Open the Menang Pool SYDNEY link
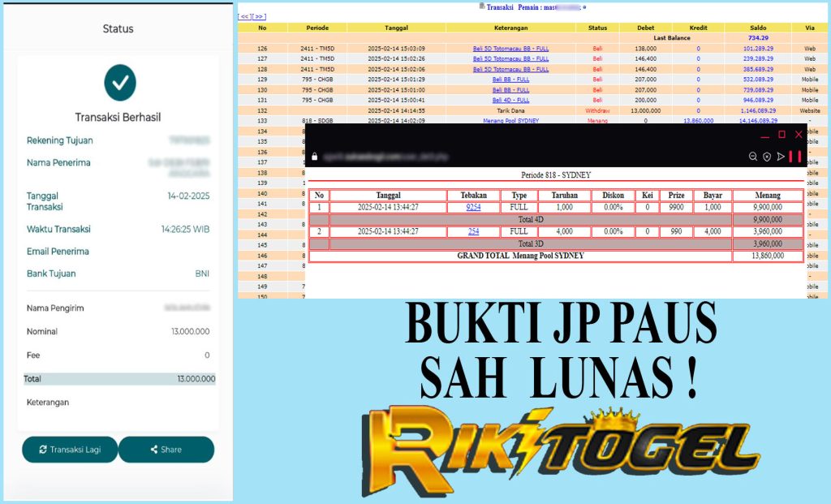 coord(510,121)
